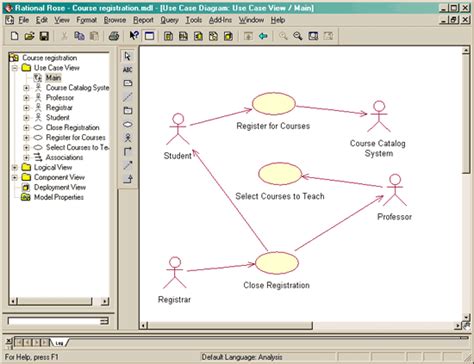Click the New model toolbar icon
474x364 pixels.
[14, 36]
